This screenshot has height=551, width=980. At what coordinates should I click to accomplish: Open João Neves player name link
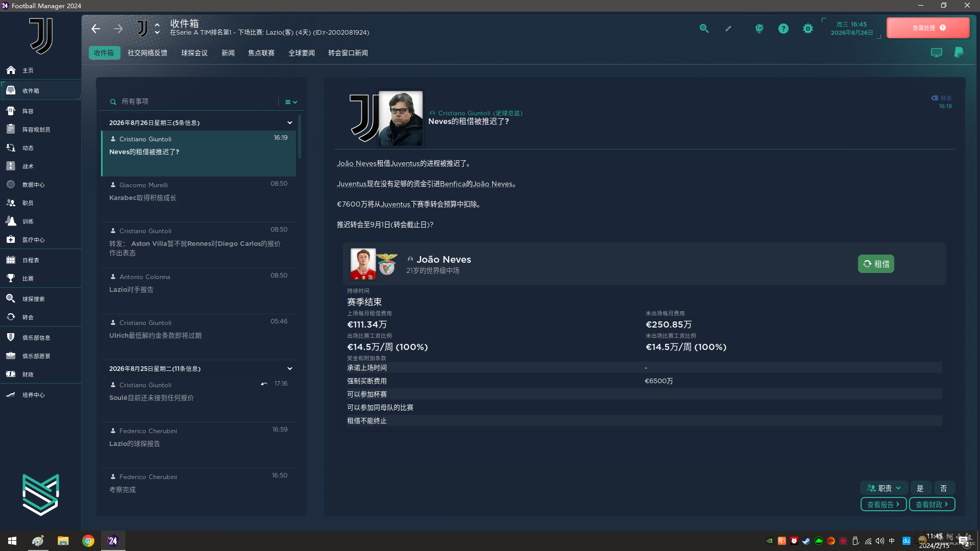[444, 260]
